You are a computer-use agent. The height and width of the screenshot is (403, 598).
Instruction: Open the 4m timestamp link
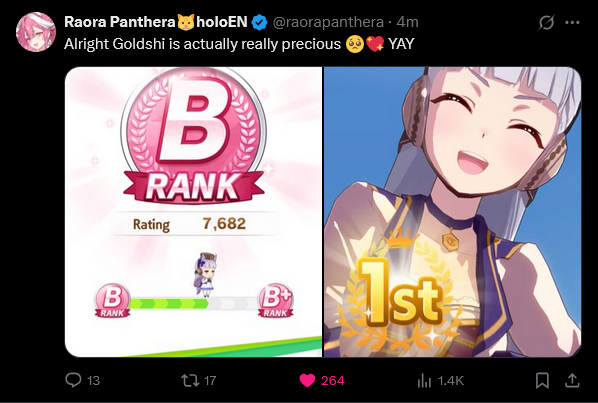coord(407,22)
